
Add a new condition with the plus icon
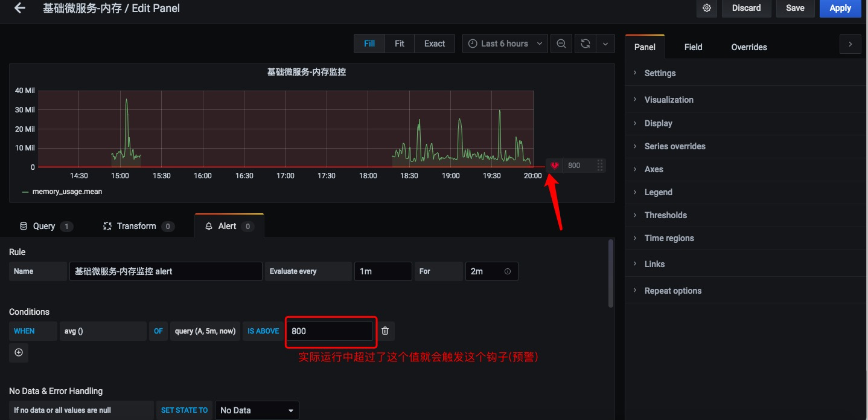[x=18, y=352]
